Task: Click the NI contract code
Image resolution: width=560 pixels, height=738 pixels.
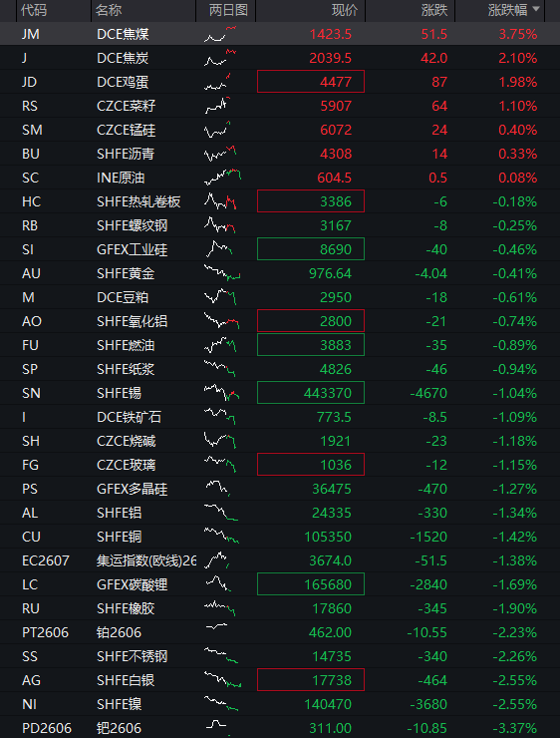Action: coord(29,704)
